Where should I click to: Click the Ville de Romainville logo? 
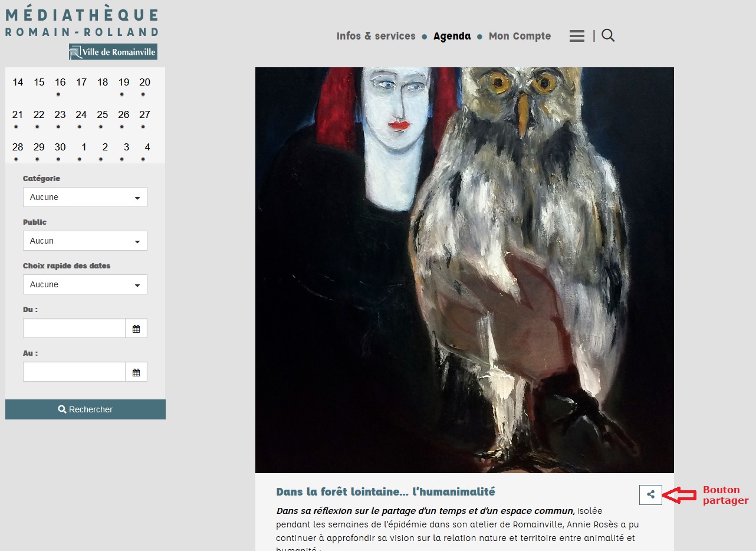(113, 52)
